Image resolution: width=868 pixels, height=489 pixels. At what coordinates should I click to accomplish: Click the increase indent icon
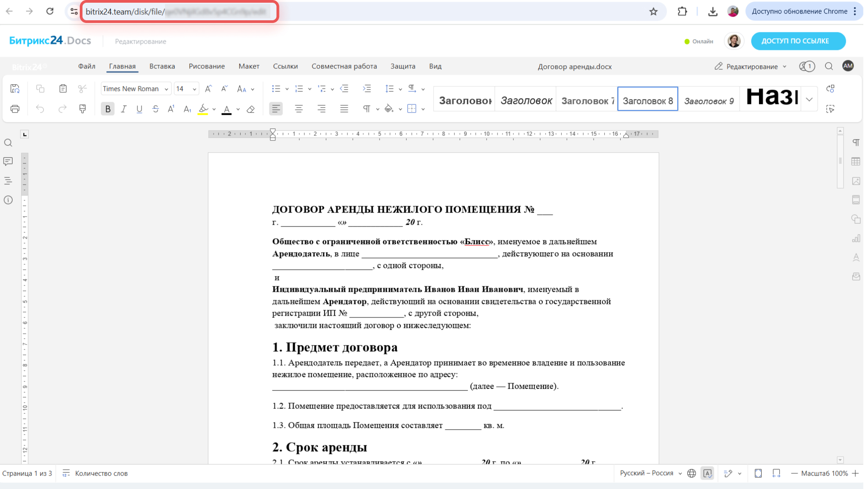(367, 89)
